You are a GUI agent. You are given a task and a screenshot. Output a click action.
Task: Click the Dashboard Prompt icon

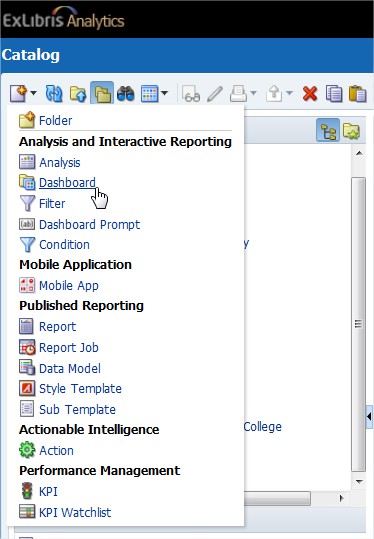27,224
